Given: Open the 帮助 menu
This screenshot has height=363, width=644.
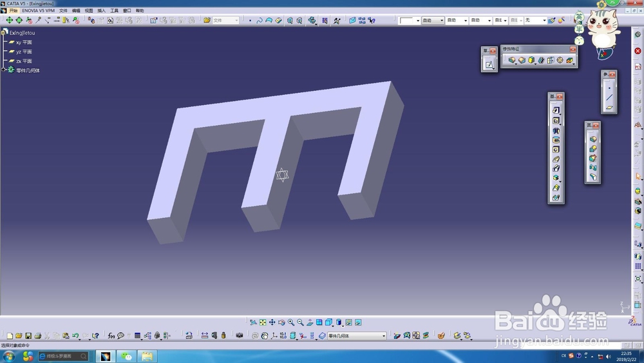Looking at the screenshot, I should (140, 10).
